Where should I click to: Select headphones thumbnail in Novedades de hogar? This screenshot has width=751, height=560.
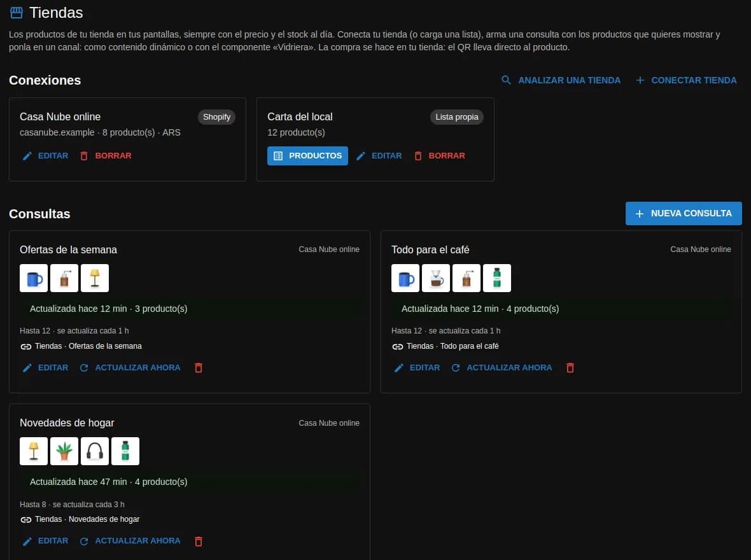[x=95, y=451]
